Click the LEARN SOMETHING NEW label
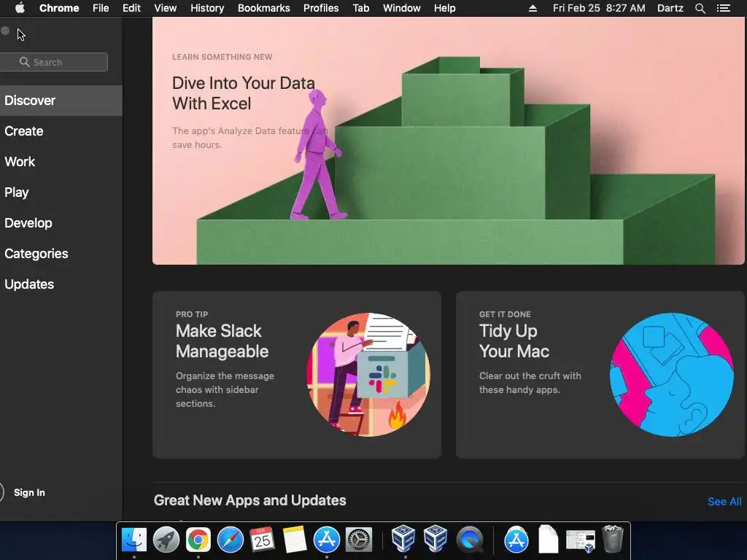747x560 pixels. (222, 57)
